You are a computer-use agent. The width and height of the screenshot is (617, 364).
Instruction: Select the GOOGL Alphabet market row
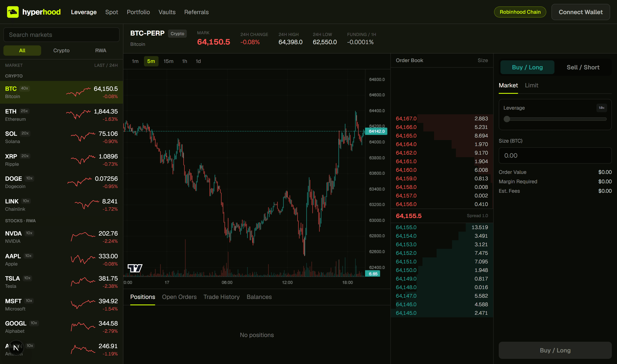pyautogui.click(x=61, y=327)
